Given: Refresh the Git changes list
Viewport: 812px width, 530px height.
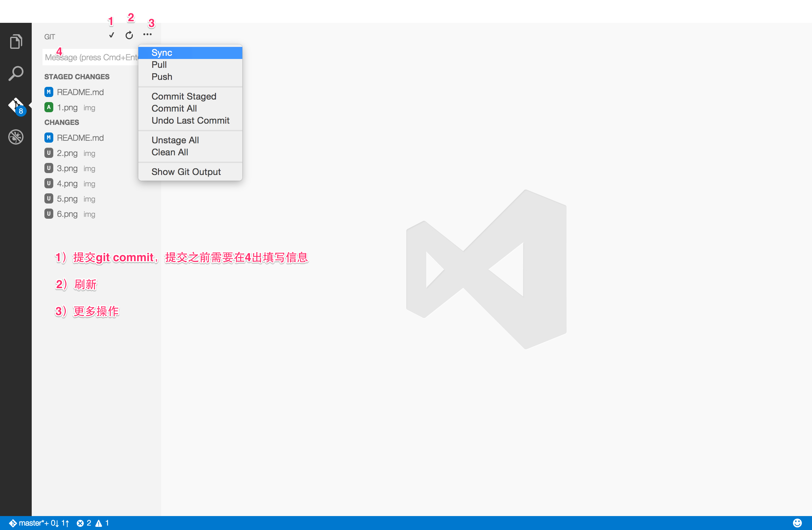Looking at the screenshot, I should pos(129,35).
